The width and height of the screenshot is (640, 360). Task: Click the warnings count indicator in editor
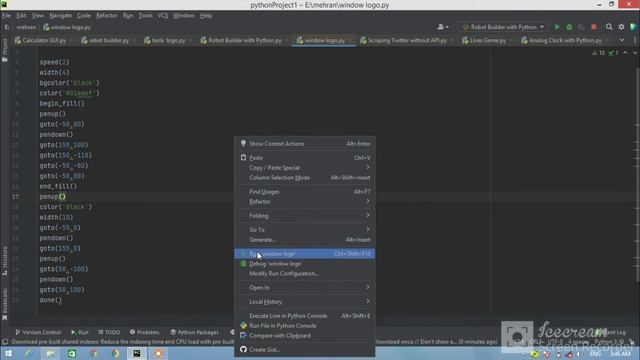598,53
